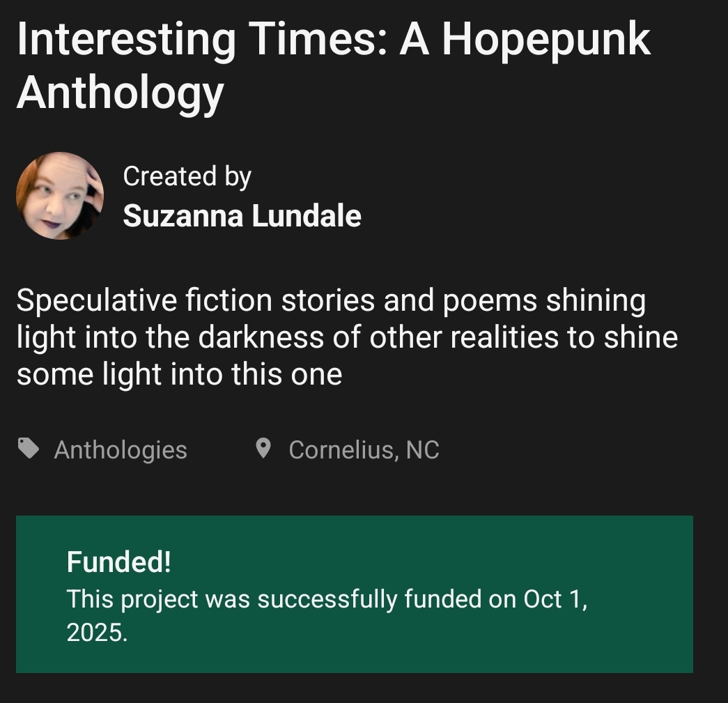
Task: Click the year "2025." in the banner
Action: [97, 633]
